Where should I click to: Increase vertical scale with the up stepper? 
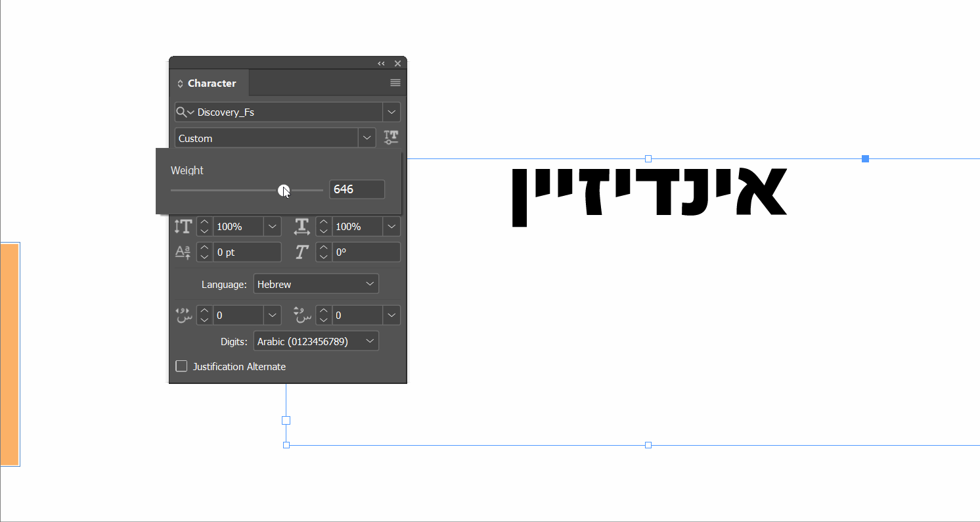204,223
